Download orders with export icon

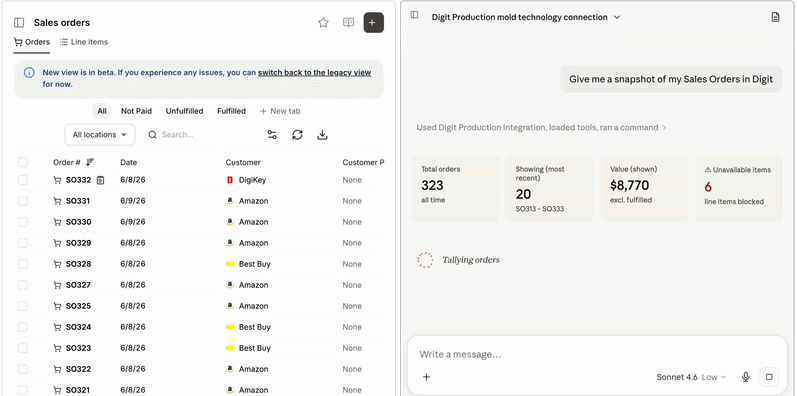(322, 135)
